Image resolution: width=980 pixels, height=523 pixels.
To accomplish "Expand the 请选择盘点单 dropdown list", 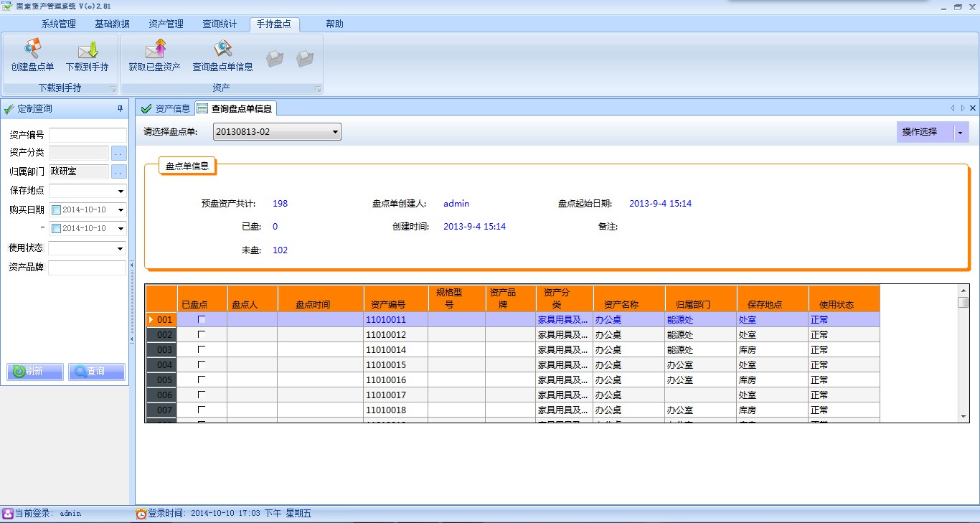I will [335, 132].
